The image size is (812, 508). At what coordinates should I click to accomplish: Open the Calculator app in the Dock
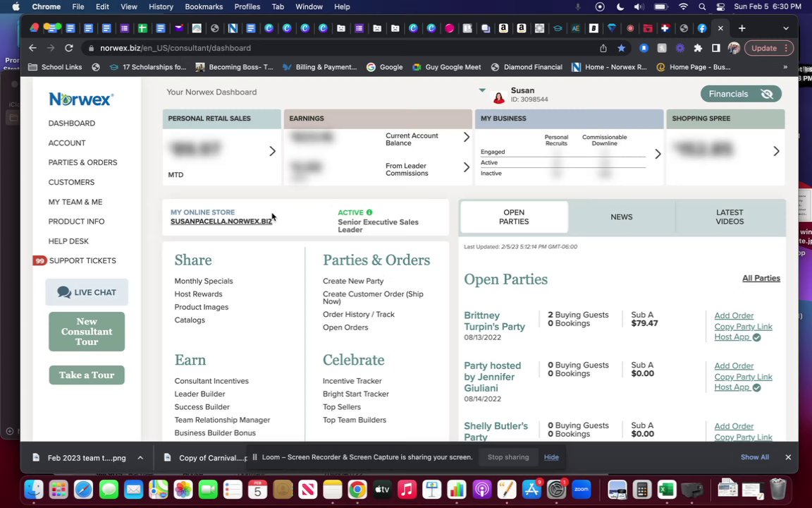point(641,490)
